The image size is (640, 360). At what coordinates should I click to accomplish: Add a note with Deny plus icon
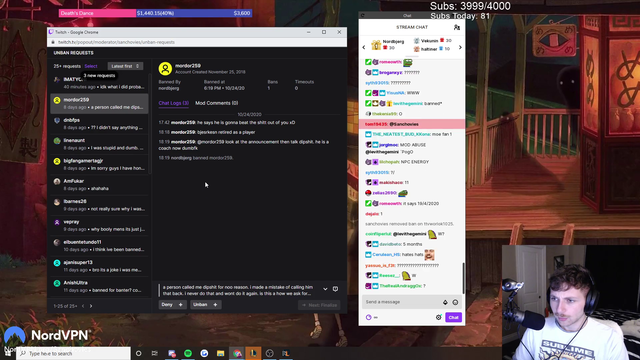point(180,304)
